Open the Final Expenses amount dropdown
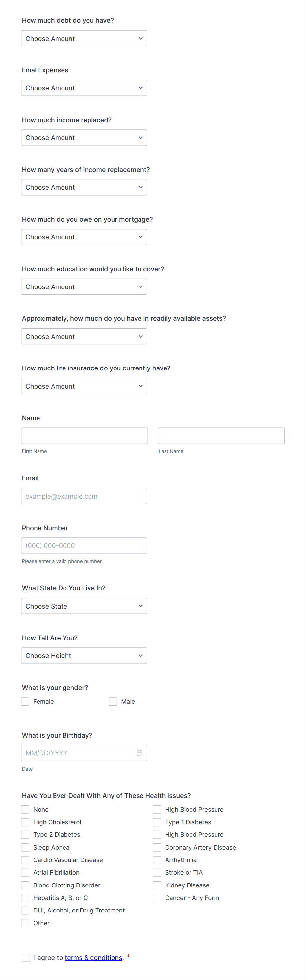Screen dimensions: 306x980 (x=84, y=88)
